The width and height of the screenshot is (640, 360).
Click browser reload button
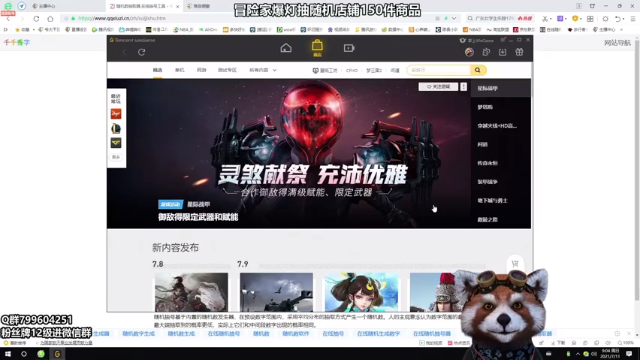(36, 19)
